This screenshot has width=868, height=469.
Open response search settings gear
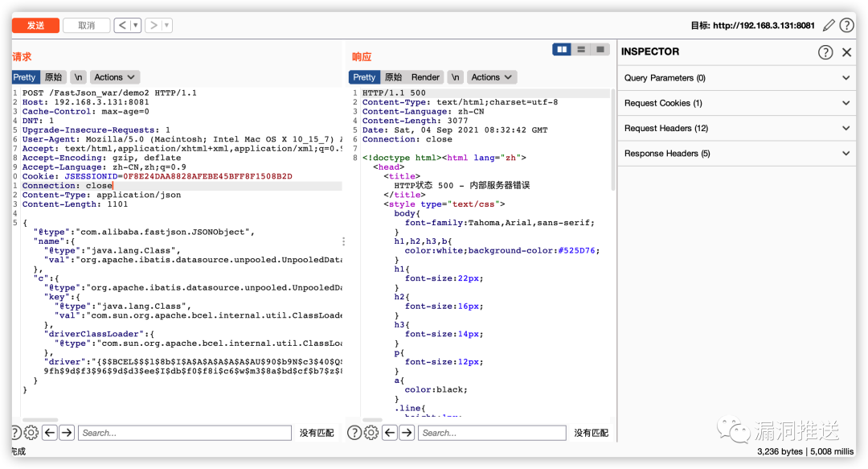pyautogui.click(x=371, y=433)
